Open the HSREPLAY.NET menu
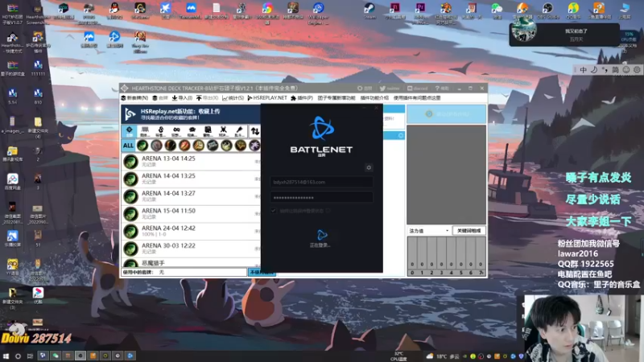The width and height of the screenshot is (644, 362). tap(267, 98)
